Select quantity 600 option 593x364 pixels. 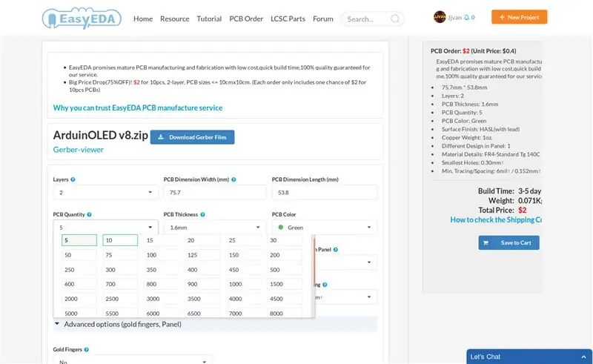(79, 284)
